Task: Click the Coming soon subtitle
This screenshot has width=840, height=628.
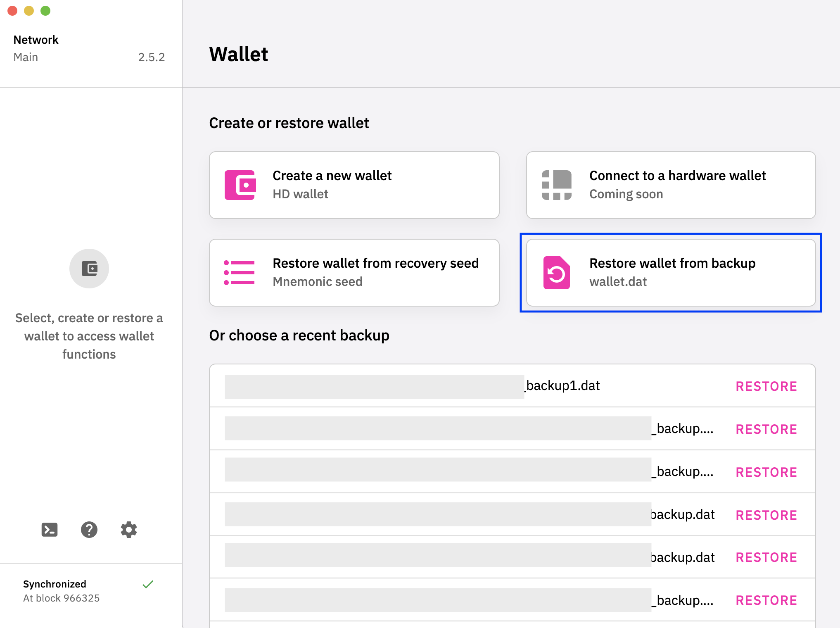Action: click(626, 194)
